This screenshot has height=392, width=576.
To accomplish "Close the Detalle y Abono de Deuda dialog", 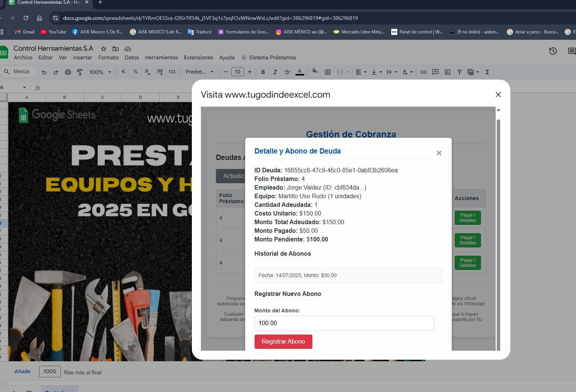I will click(439, 153).
